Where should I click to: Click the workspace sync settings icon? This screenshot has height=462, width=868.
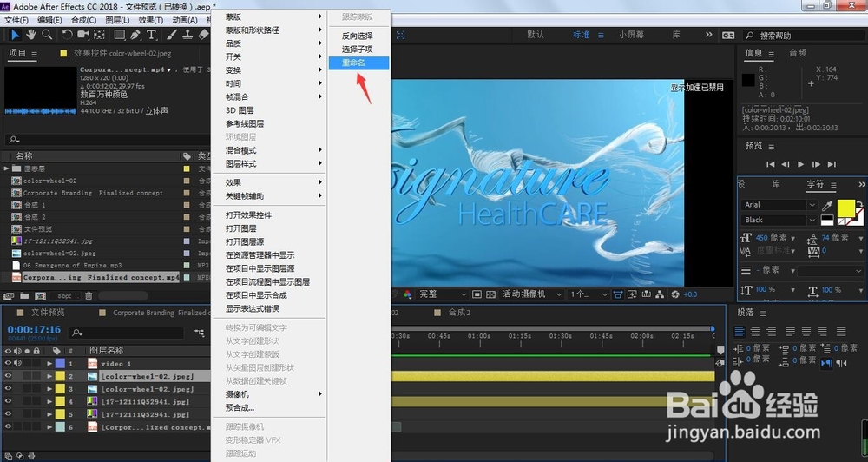point(728,35)
